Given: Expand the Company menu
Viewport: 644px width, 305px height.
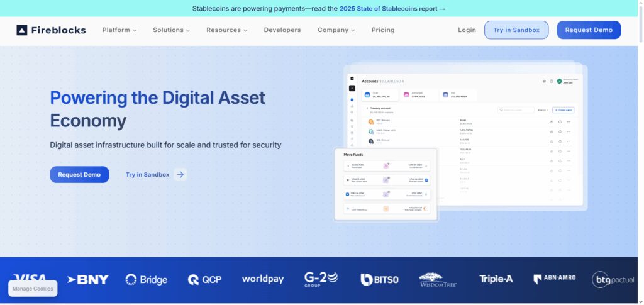Looking at the screenshot, I should pyautogui.click(x=336, y=30).
